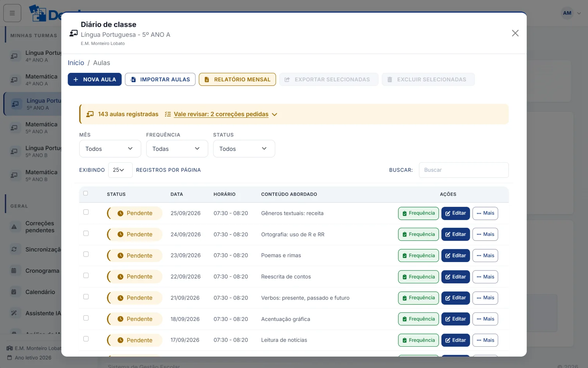Screen dimensions: 588x368
Task: Click the Calendário sidebar icon
Action: [14, 292]
